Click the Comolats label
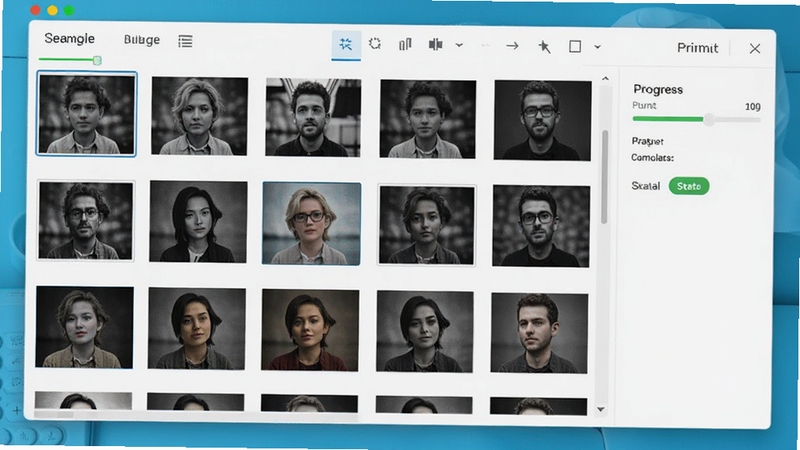Screen dimensions: 800x450 (x=652, y=158)
